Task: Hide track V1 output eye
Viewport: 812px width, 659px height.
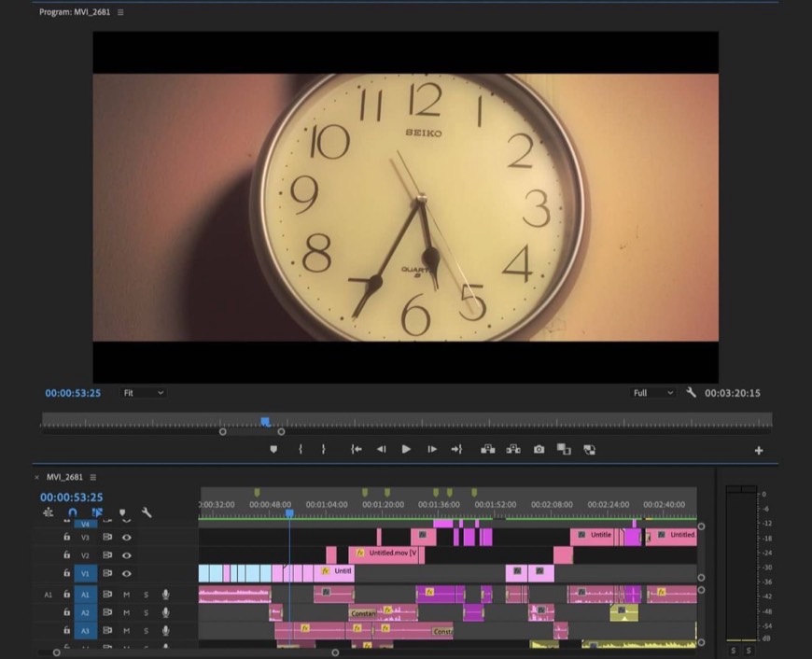Action: (126, 573)
